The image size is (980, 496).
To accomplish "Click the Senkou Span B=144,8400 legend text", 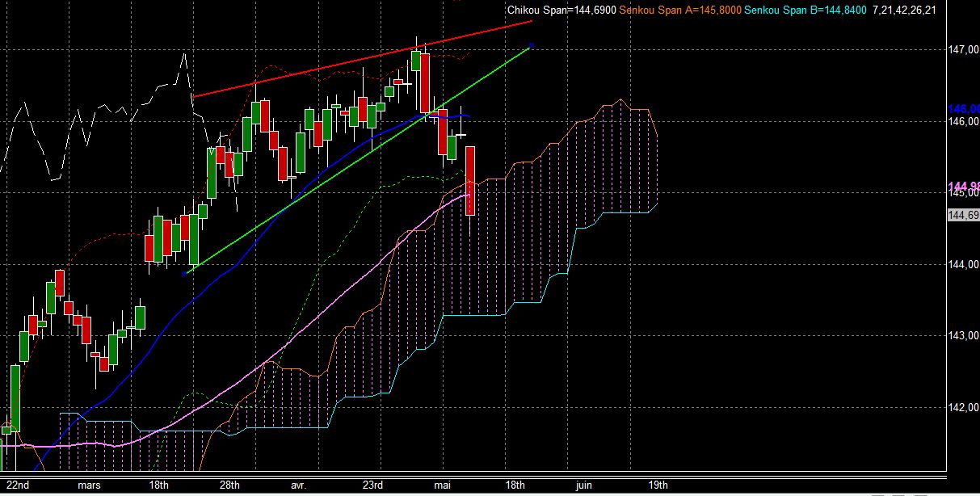I will pyautogui.click(x=805, y=11).
